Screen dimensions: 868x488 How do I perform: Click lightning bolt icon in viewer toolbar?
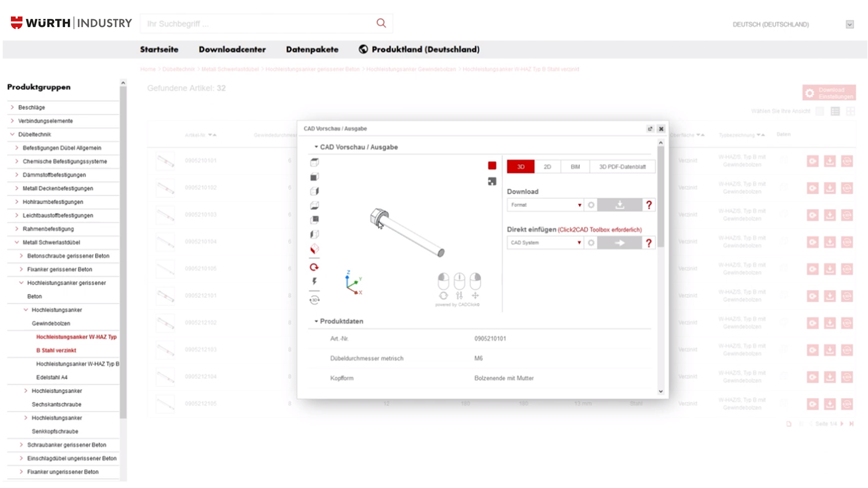315,282
